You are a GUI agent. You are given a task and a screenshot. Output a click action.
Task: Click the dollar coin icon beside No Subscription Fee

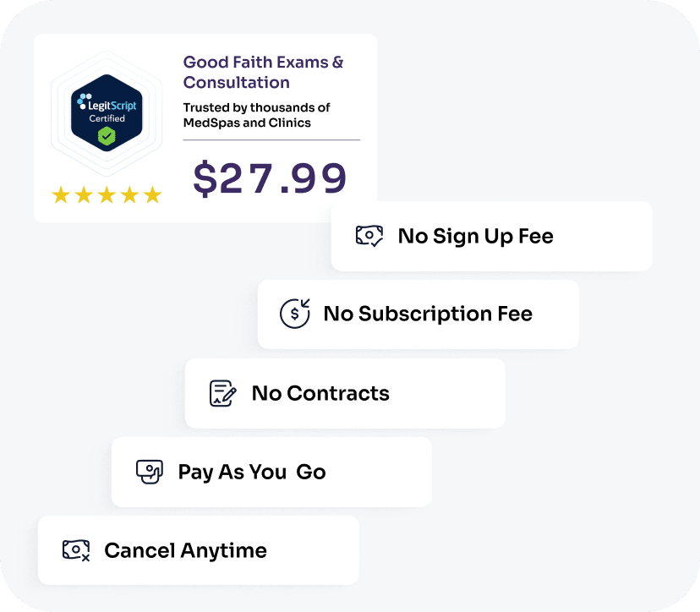tap(295, 314)
